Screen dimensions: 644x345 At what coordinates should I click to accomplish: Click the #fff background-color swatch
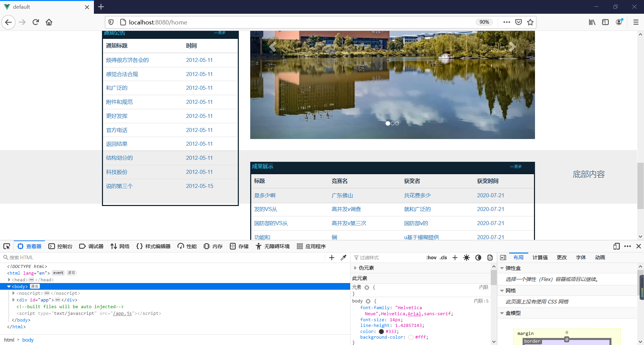click(x=411, y=337)
